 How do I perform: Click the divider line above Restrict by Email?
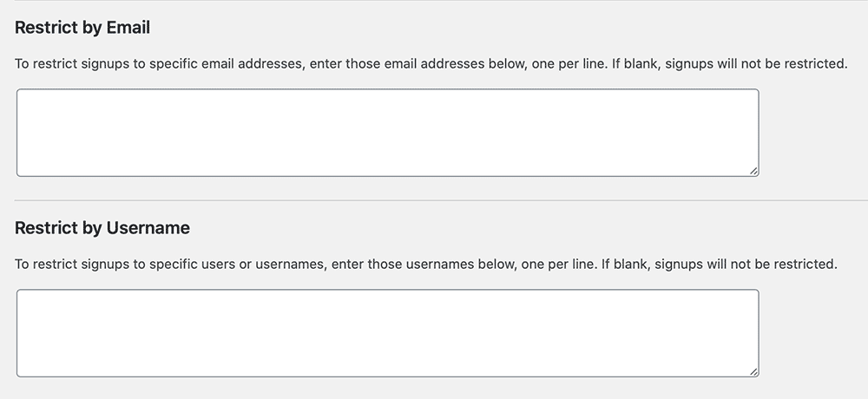(434, 1)
